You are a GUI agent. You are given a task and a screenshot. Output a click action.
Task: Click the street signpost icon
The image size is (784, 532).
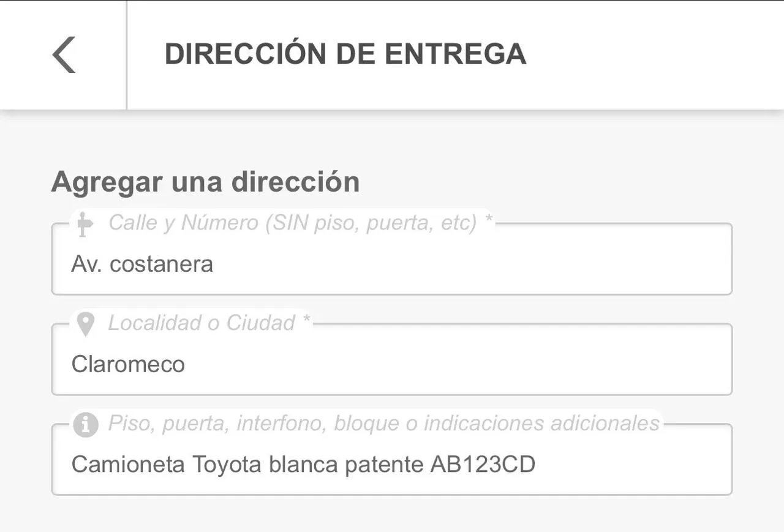pos(85,224)
